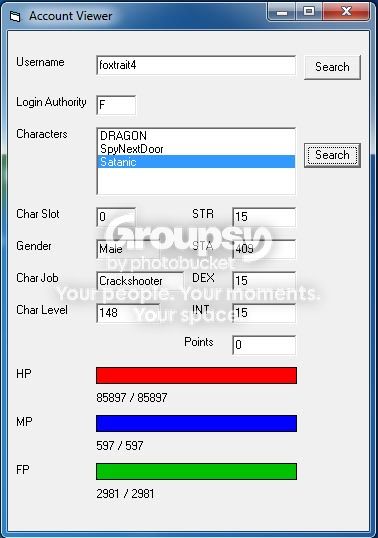Click the Char Slot field
The height and width of the screenshot is (538, 378).
tap(116, 217)
